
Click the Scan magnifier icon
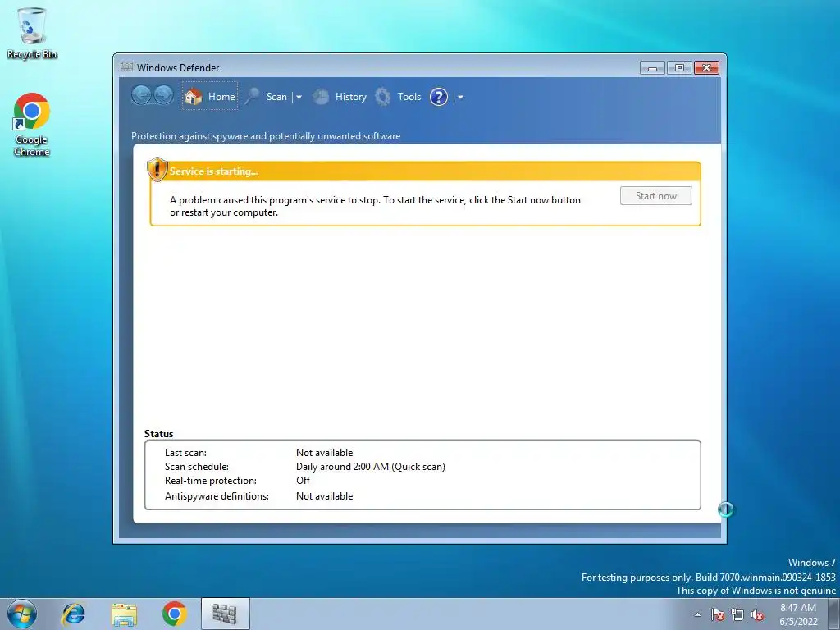(x=252, y=97)
